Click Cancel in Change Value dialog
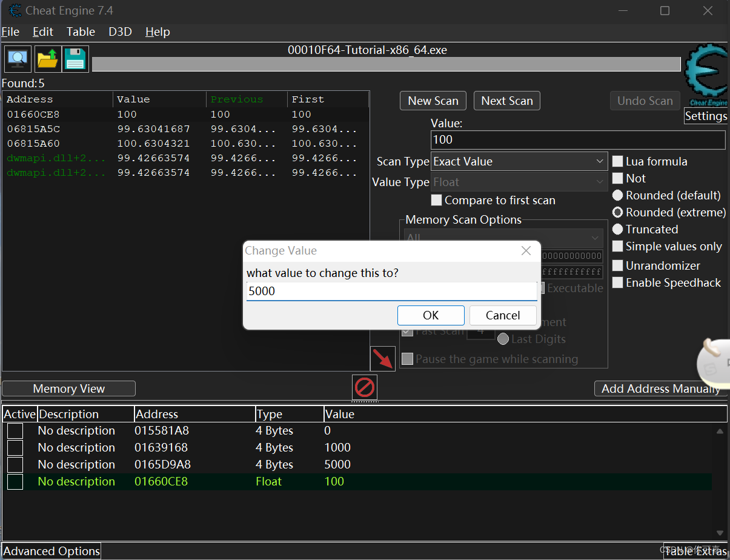Screen dimensions: 730x560 point(503,315)
